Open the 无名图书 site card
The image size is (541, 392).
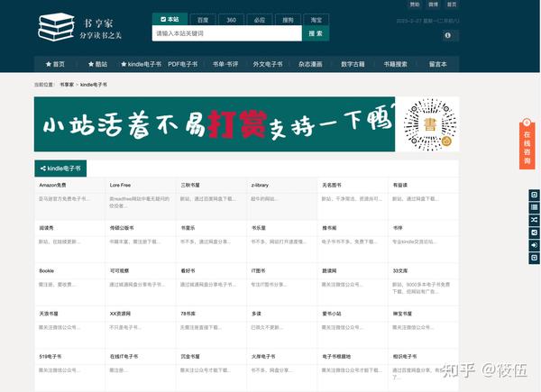(x=353, y=198)
